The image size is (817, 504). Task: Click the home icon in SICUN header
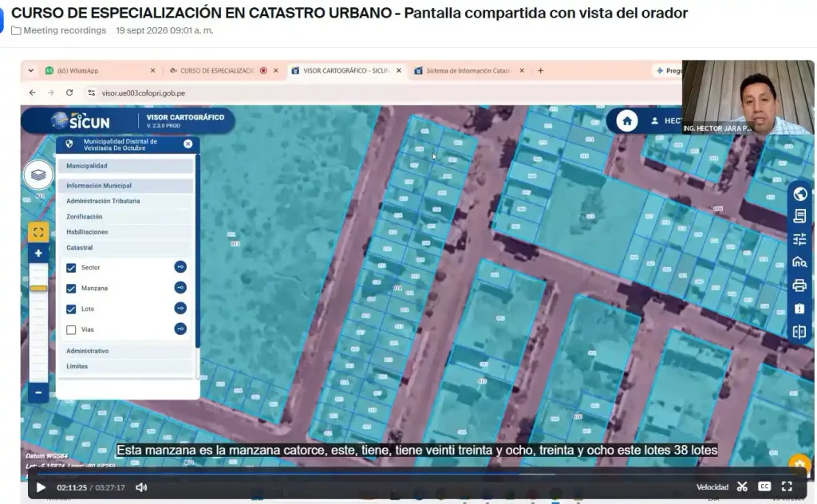tap(627, 121)
